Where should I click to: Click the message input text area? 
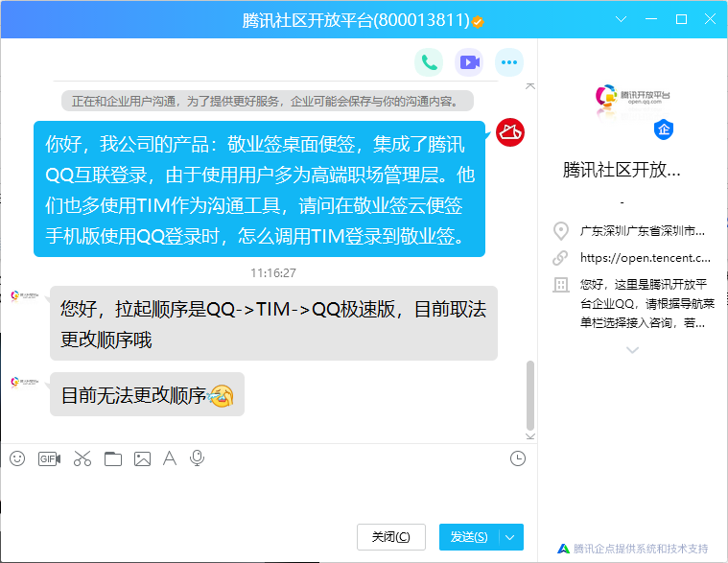[269, 494]
